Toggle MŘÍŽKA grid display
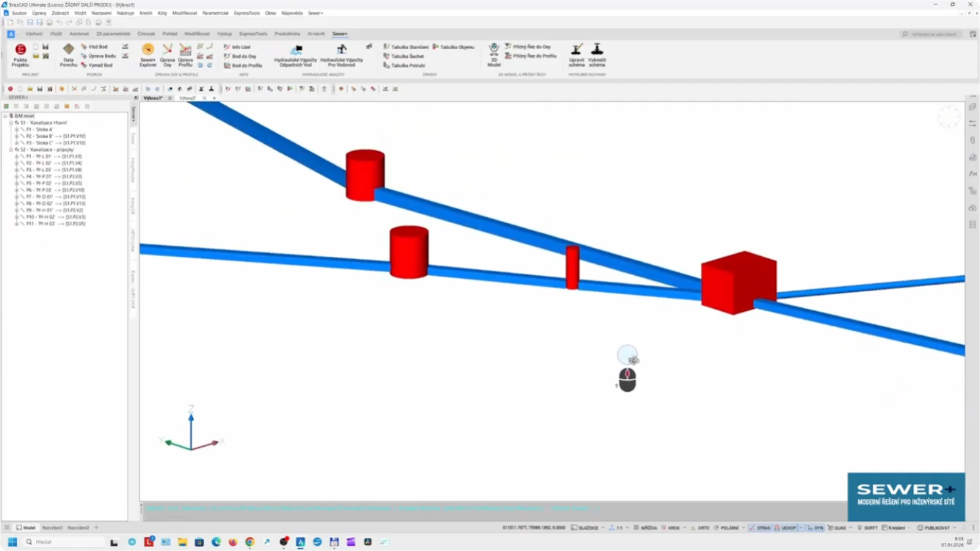This screenshot has height=551, width=980. [x=647, y=528]
